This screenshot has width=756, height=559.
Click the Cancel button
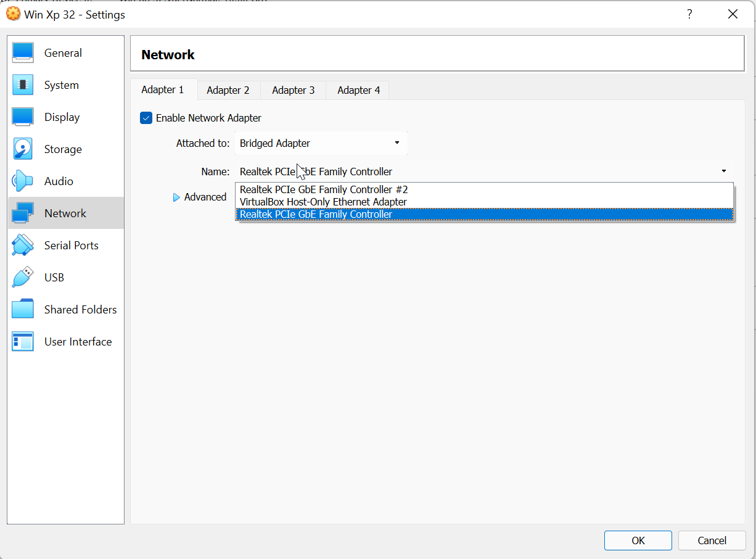click(712, 540)
